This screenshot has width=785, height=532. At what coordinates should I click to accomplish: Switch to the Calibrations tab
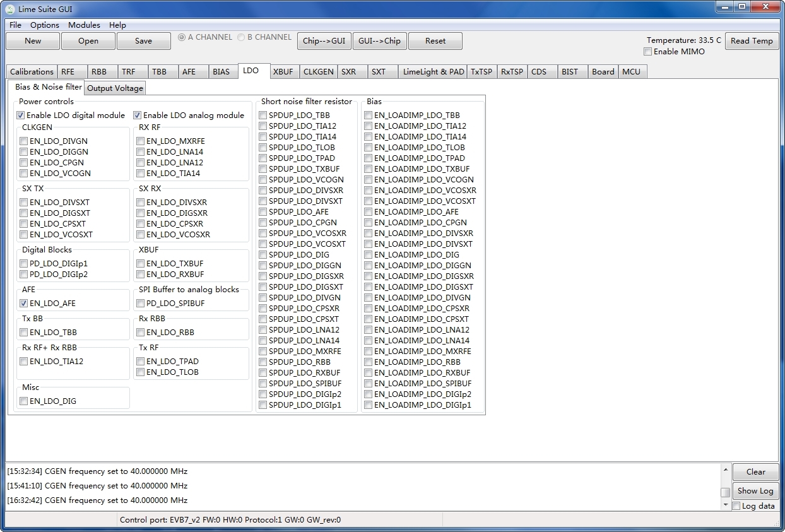(x=32, y=71)
